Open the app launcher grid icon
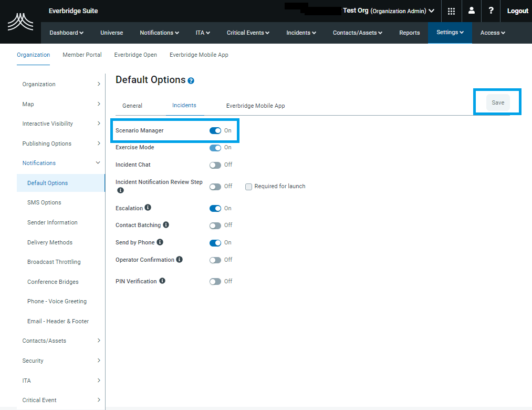 [451, 11]
